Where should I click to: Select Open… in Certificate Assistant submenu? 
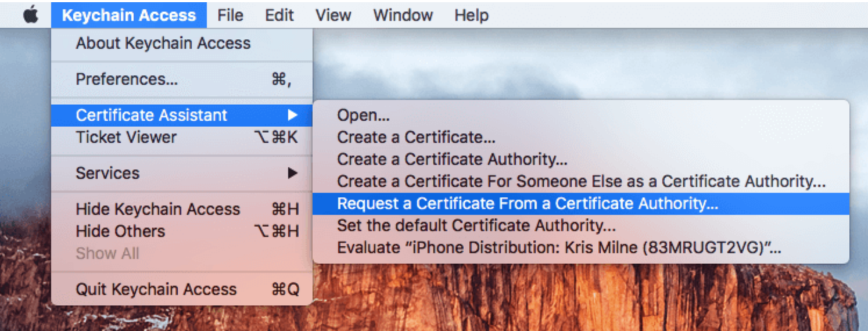pyautogui.click(x=581, y=116)
